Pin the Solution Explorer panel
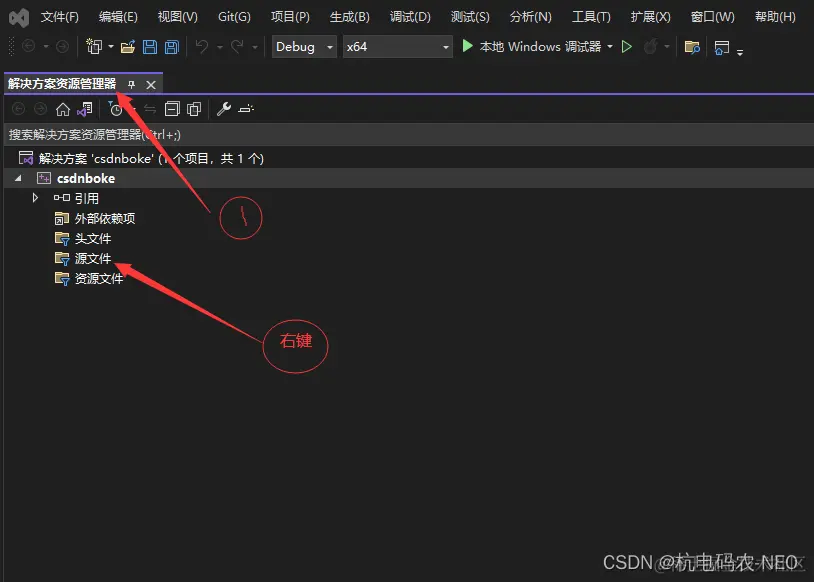814x582 pixels. pos(131,85)
